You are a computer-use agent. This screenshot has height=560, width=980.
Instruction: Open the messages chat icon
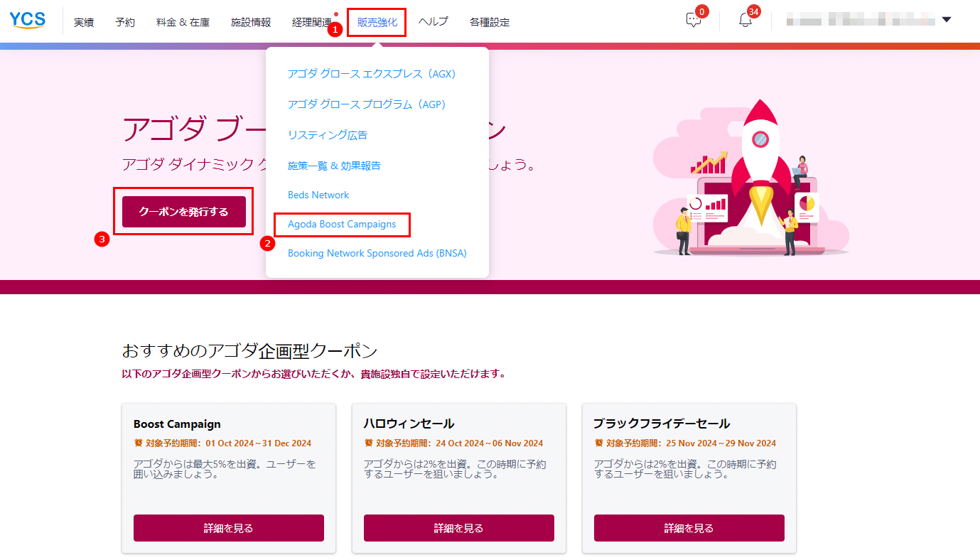(694, 21)
